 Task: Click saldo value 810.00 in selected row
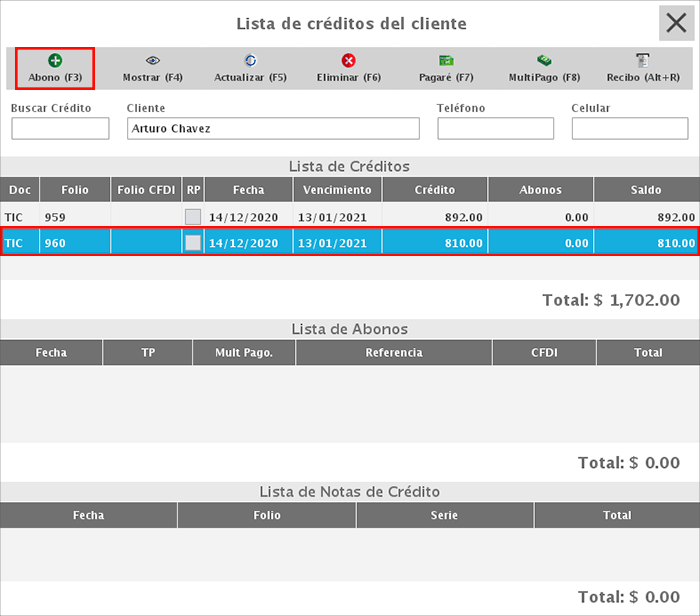point(676,243)
